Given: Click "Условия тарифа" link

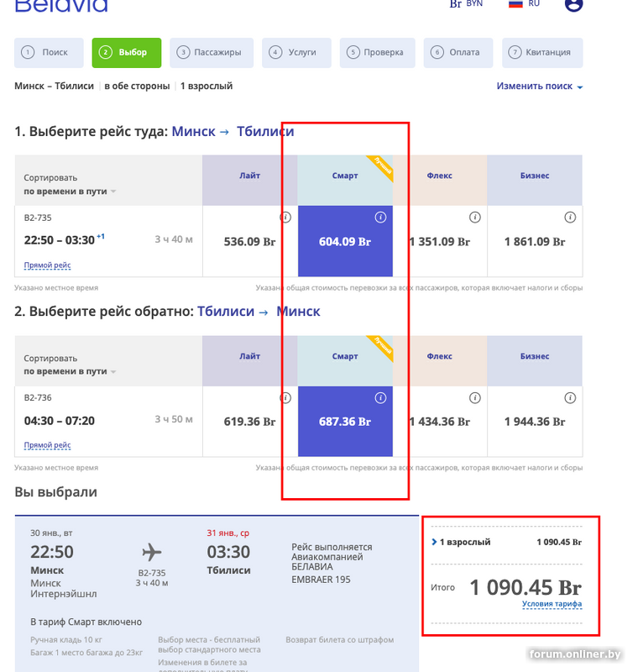Looking at the screenshot, I should 552,604.
